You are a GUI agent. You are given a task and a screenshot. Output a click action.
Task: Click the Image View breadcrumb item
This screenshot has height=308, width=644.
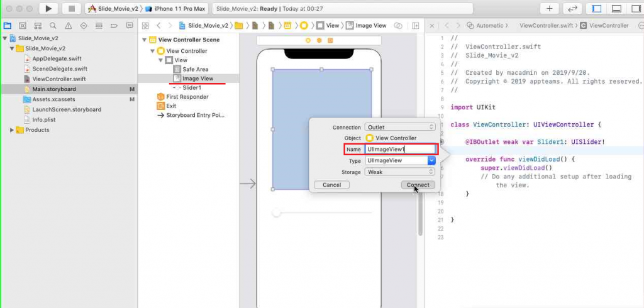[x=367, y=26]
